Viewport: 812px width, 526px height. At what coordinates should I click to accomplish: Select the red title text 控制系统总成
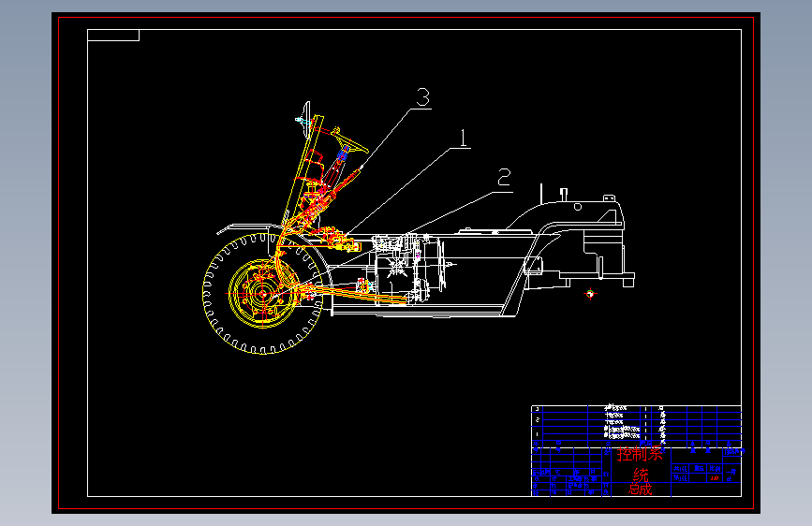641,471
